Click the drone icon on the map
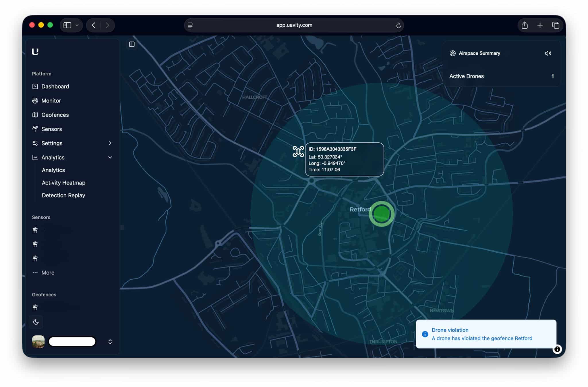The image size is (588, 387). coord(298,152)
